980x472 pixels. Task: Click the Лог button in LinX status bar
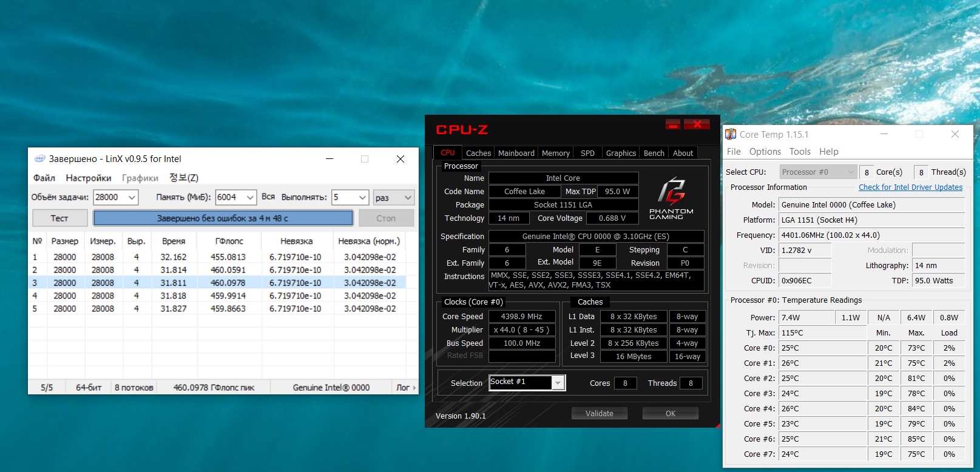click(x=406, y=387)
